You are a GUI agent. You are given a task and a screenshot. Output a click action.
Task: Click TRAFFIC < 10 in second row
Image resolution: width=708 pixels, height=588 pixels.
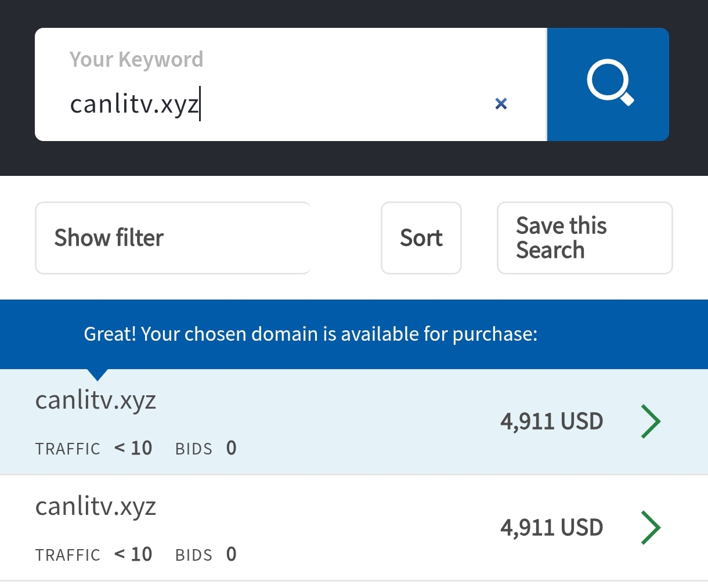click(x=93, y=554)
